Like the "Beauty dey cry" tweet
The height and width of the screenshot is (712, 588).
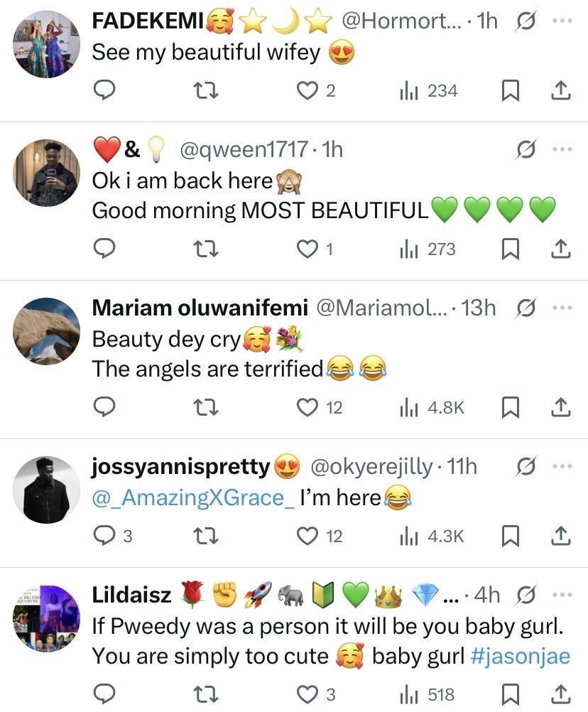pos(308,407)
